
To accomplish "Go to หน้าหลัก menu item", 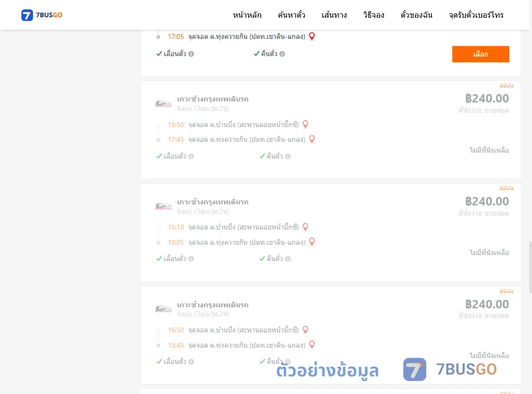I will 247,15.
